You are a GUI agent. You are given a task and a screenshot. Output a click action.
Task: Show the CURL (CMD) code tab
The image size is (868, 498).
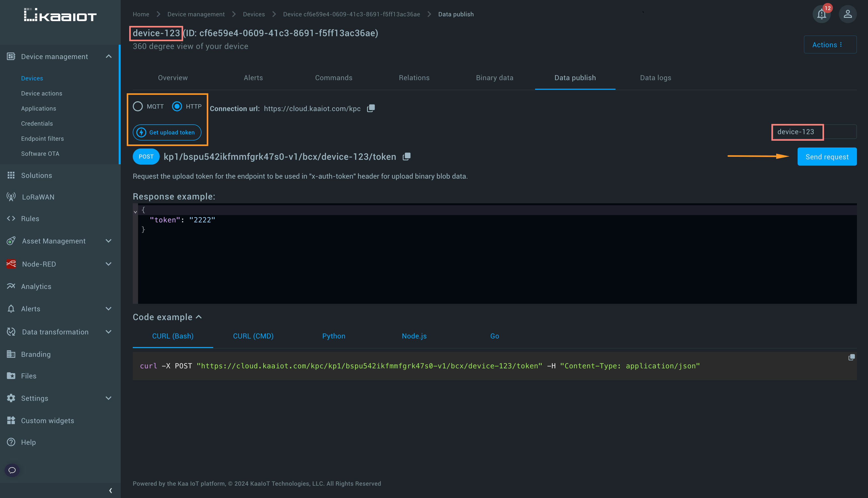pyautogui.click(x=253, y=336)
